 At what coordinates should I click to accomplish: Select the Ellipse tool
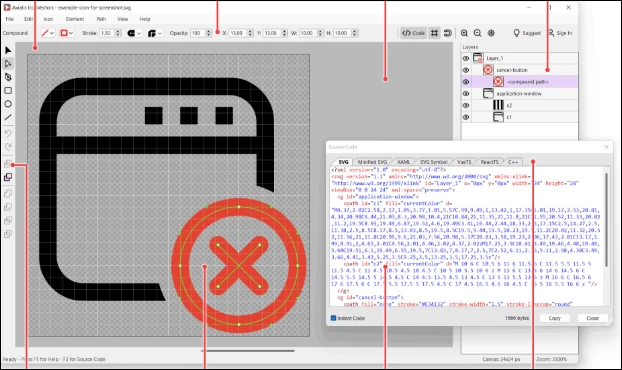point(8,104)
